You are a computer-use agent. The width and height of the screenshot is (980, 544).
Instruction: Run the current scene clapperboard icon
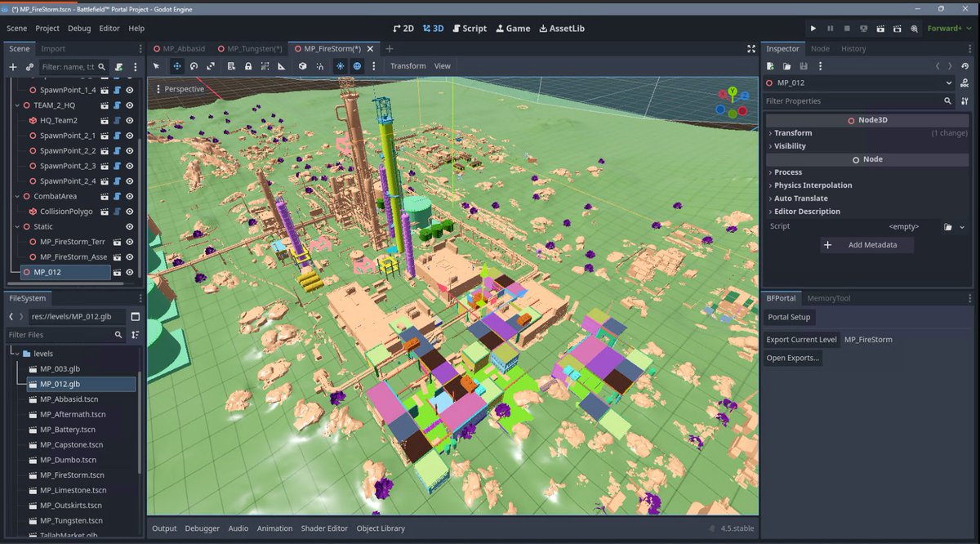point(881,28)
